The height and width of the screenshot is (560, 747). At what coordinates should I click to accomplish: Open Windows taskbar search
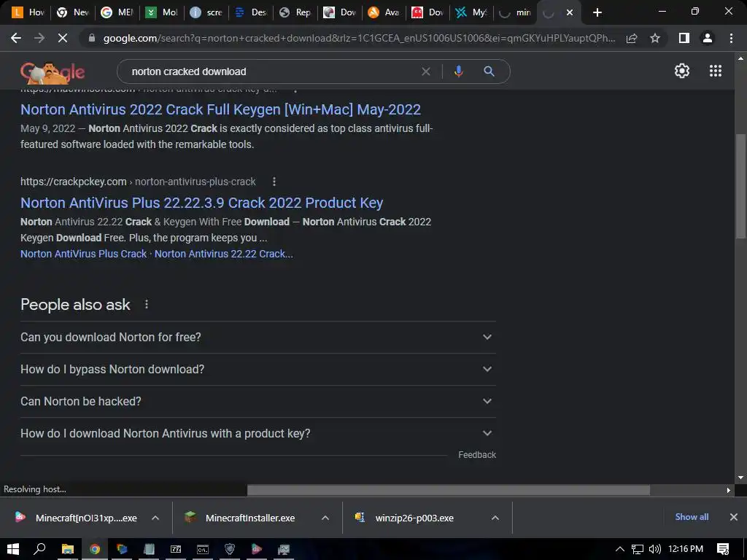pyautogui.click(x=40, y=549)
